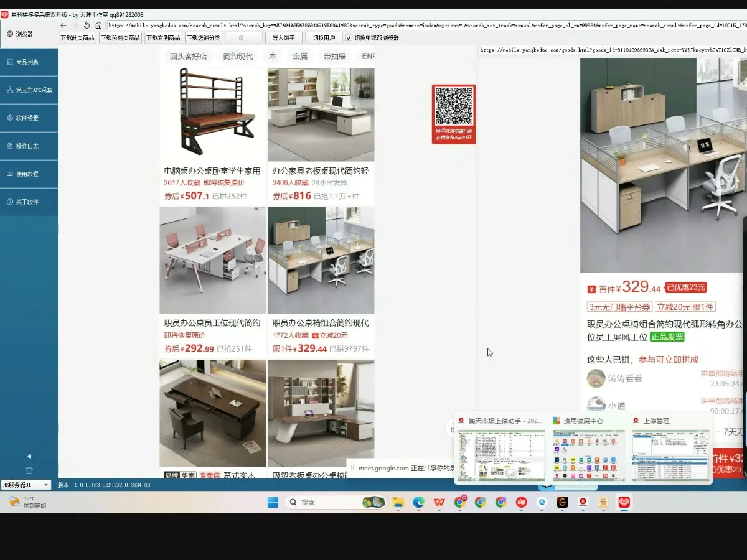Click the red QR code panel
Image resolution: width=747 pixels, height=560 pixels.
tap(454, 114)
